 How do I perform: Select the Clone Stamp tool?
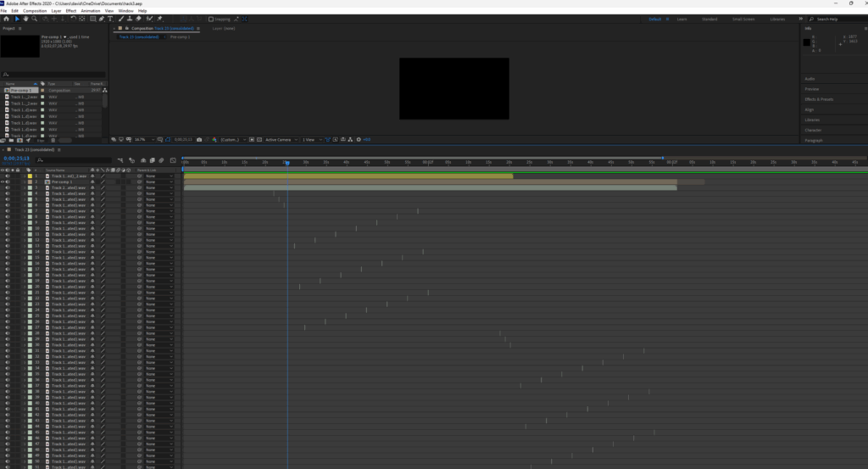point(130,19)
